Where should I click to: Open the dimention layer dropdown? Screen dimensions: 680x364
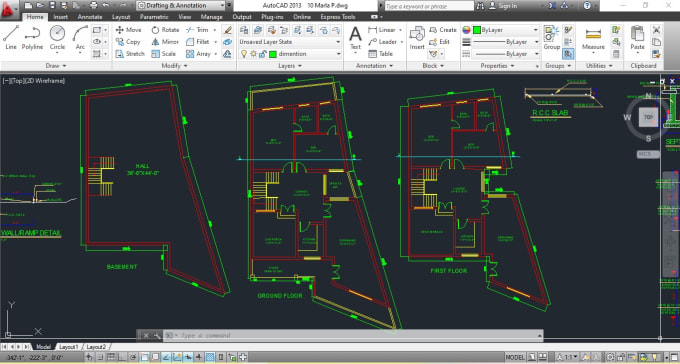coord(290,54)
